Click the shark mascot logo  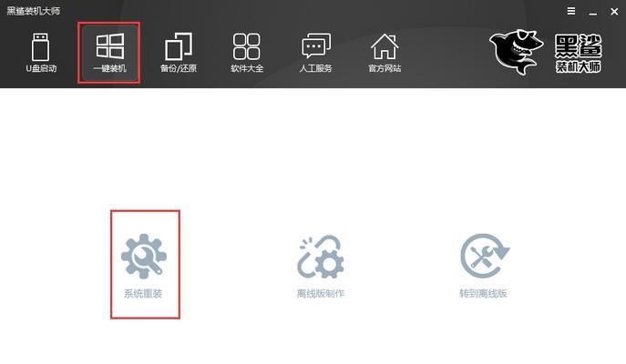pos(517,52)
